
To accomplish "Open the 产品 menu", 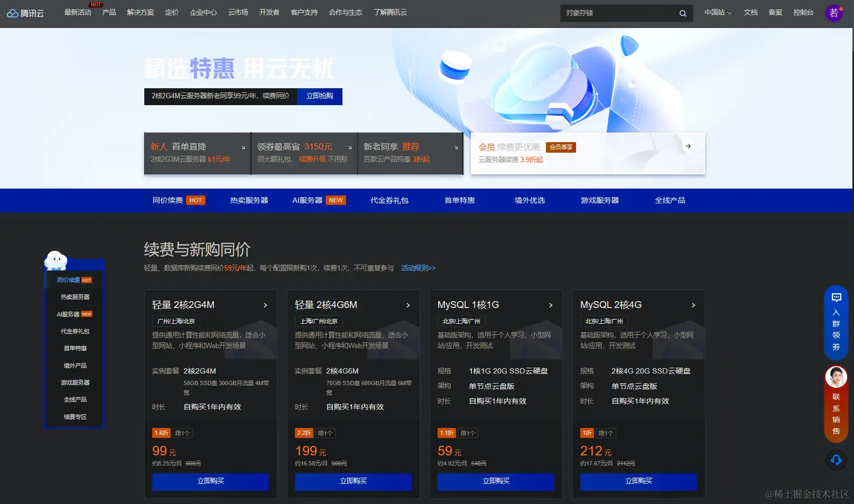I will [x=109, y=13].
